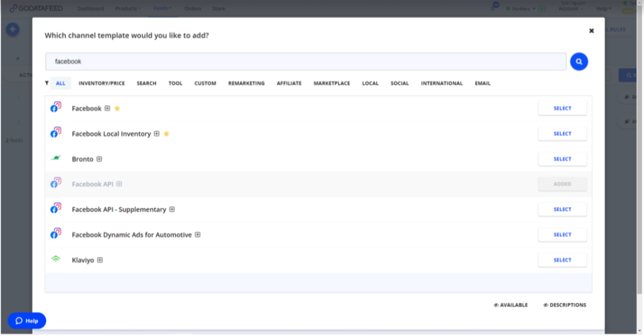Select the CUSTOM filter tab
Screen dimensions: 644x336
pos(205,84)
